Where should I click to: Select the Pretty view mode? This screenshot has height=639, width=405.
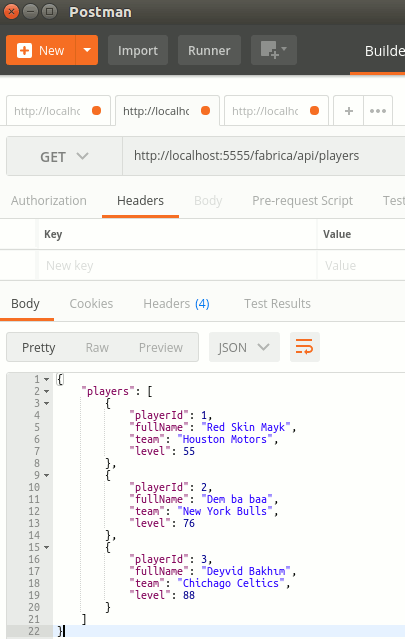[38, 348]
